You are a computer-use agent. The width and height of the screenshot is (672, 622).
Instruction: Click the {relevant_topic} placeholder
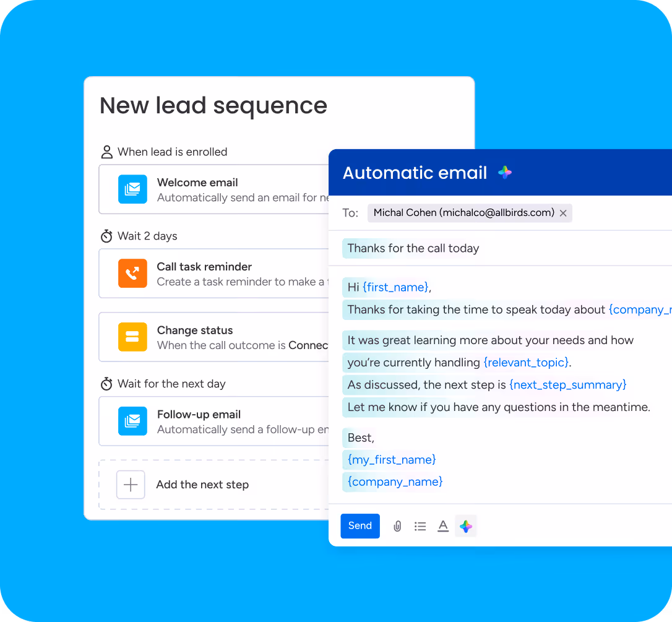527,363
